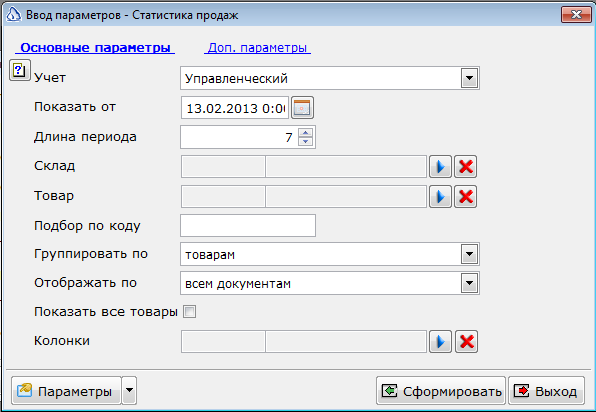Click Сформировать to generate report

(441, 390)
